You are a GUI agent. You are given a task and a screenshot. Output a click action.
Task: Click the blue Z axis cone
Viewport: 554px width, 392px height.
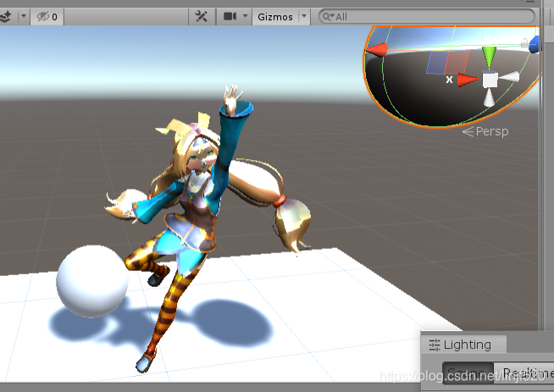point(535,44)
